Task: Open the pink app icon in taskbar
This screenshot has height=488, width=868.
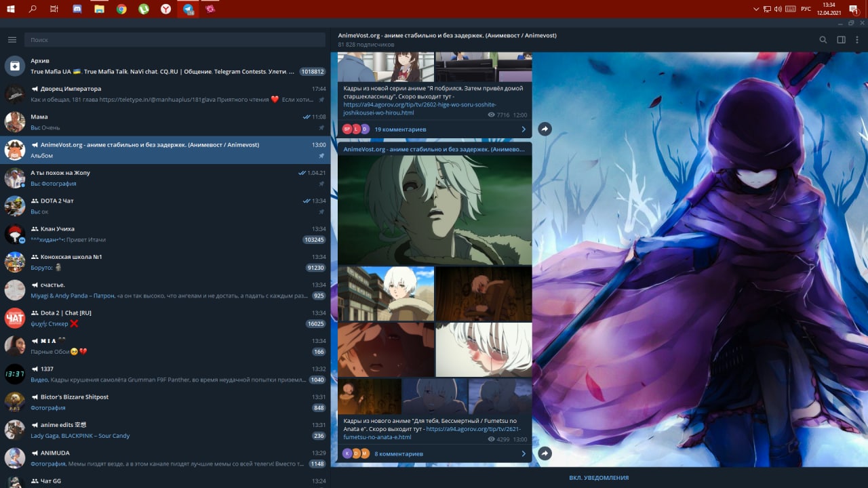Action: pos(210,9)
